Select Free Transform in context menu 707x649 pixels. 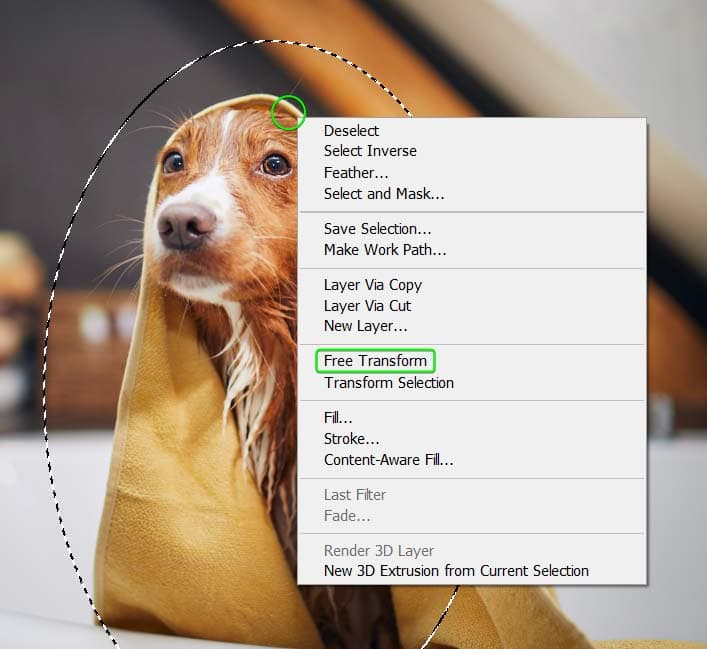pyautogui.click(x=472, y=361)
